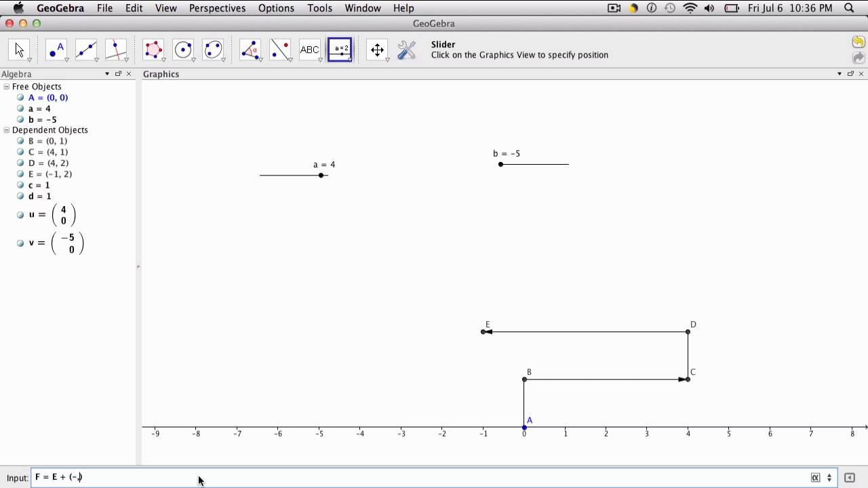Open the Options menu
The width and height of the screenshot is (868, 488).
(x=276, y=8)
